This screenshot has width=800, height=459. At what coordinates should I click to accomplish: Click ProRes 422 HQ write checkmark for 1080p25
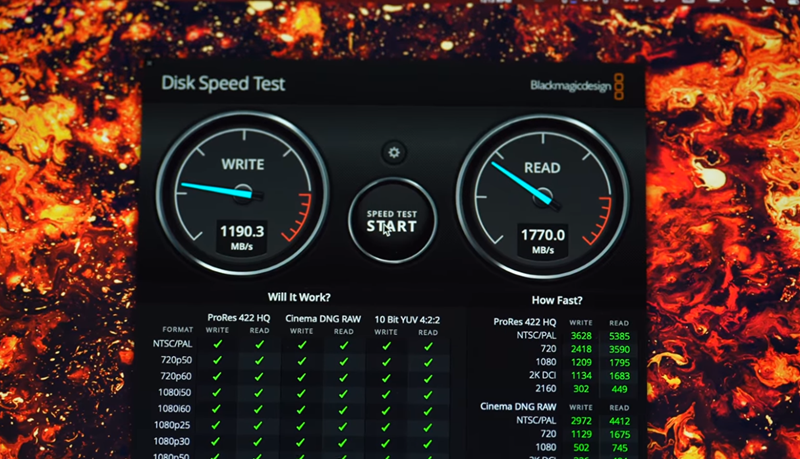pyautogui.click(x=216, y=425)
